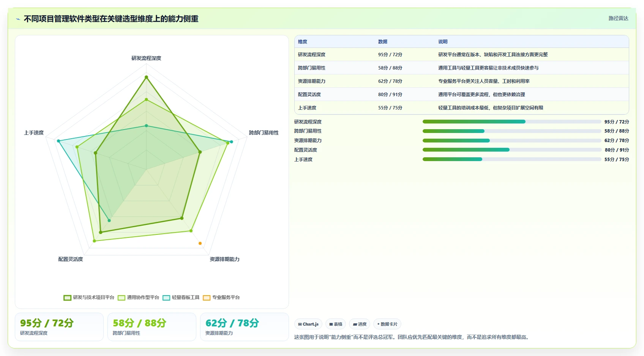This screenshot has height=356, width=644.
Task: Click the 上手速度 progress bar
Action: pos(512,159)
